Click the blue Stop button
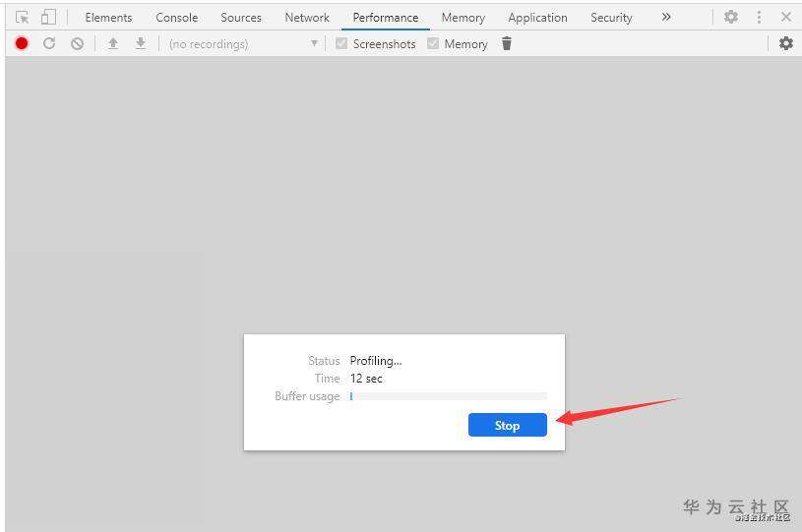This screenshot has width=802, height=532. pos(508,425)
